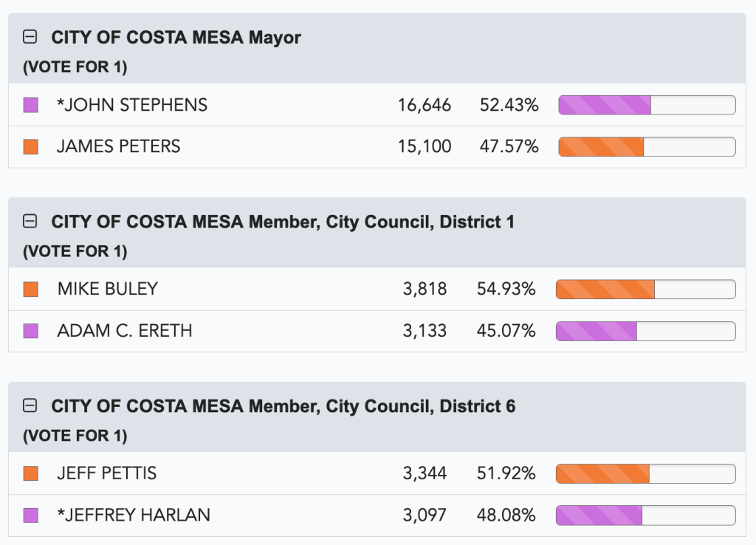Click the Mike Buley candidate name
The image size is (756, 545).
point(108,289)
